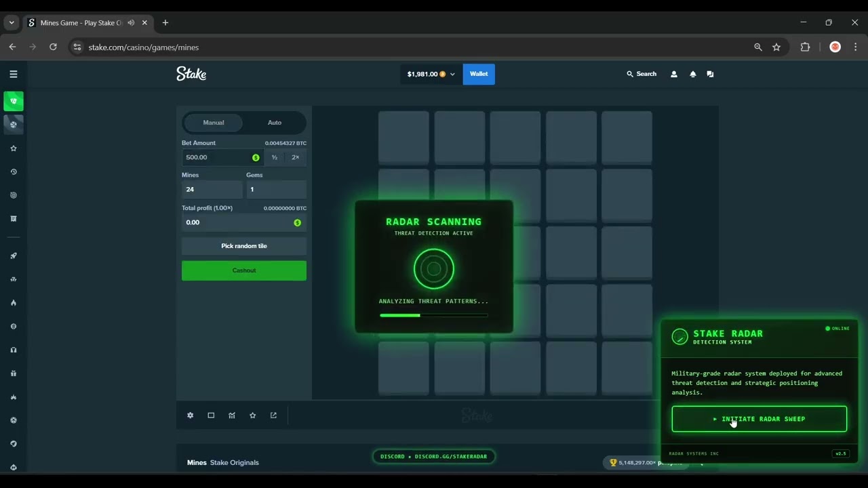This screenshot has height=488, width=868.
Task: Open the user profile icon
Action: click(674, 74)
